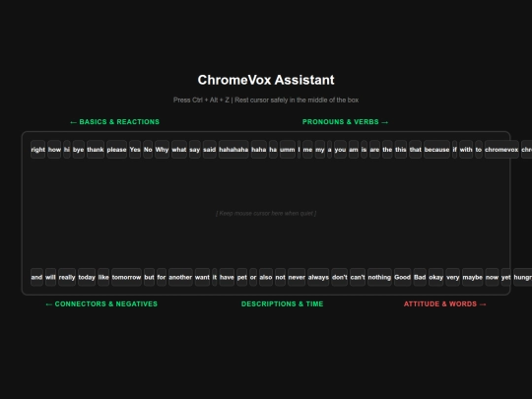Screen dimensions: 532x399
Task: Click the red 'ATTITUDE & WORDS' label
Action: 444,304
